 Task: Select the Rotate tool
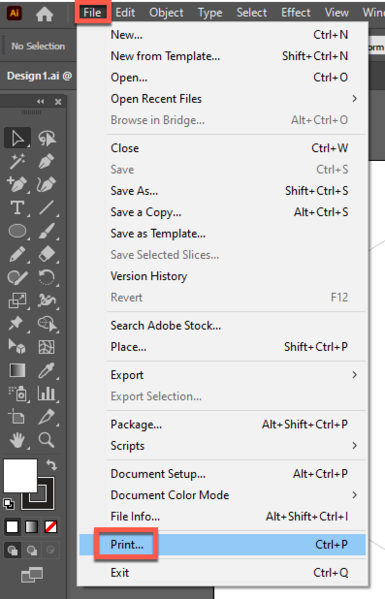pyautogui.click(x=47, y=278)
